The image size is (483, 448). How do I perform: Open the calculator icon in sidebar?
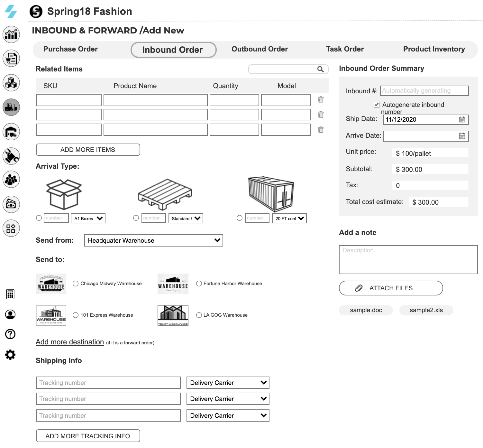[10, 294]
